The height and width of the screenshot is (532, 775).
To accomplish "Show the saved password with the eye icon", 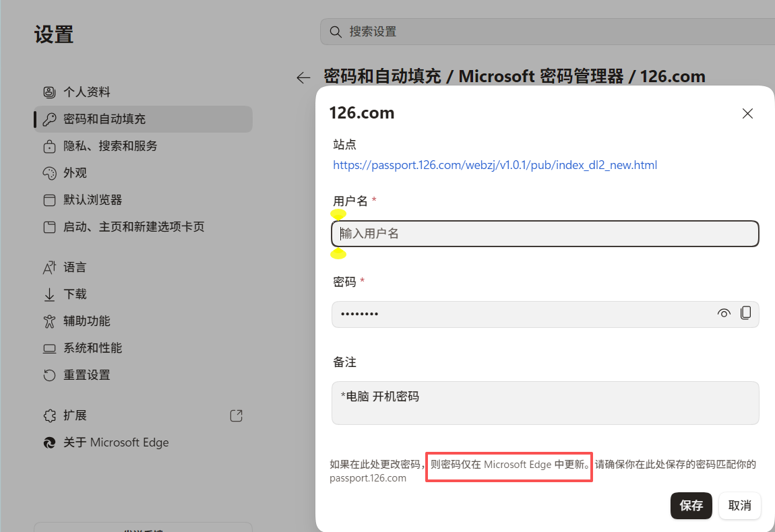I will tap(724, 313).
